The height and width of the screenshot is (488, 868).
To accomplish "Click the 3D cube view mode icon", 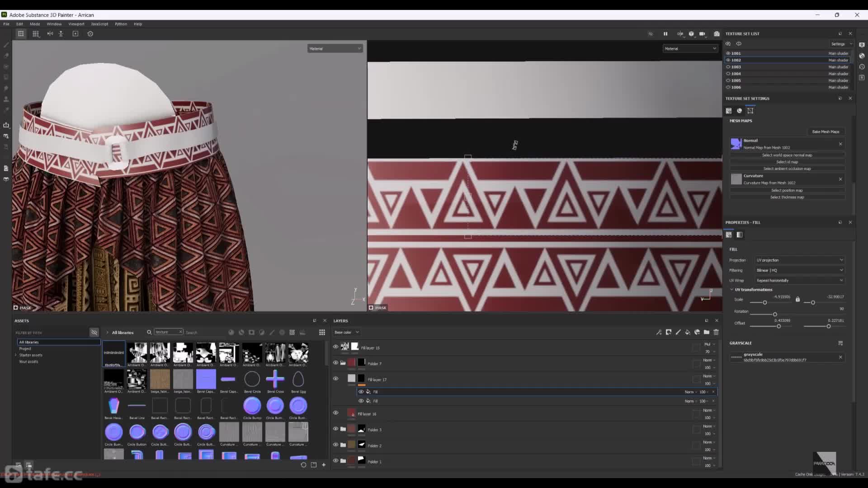I will (691, 34).
